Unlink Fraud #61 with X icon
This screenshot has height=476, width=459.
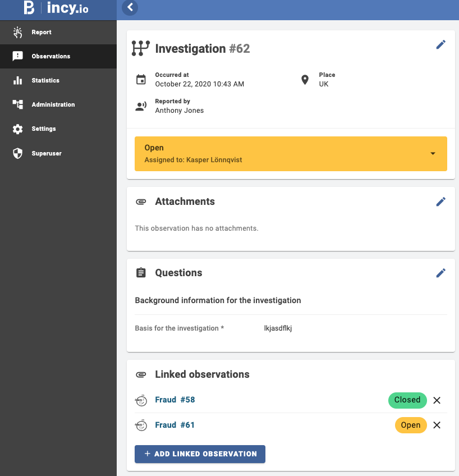click(x=437, y=425)
